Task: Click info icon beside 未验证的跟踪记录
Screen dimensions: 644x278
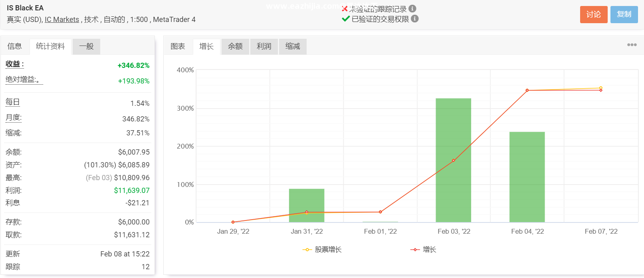Action: point(412,9)
